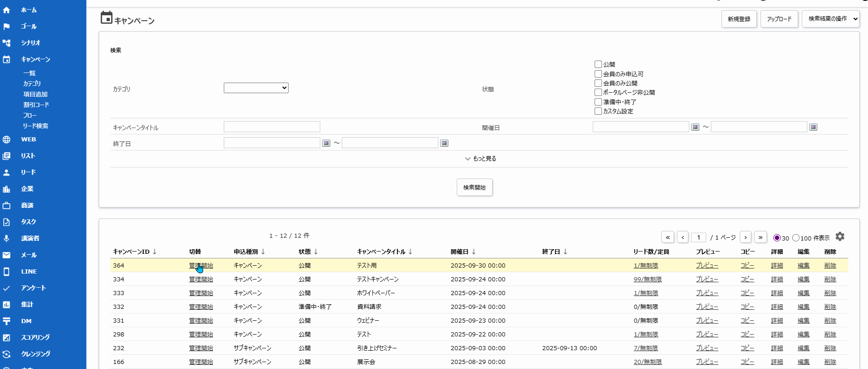Click コピー link for ウェビナー row

click(748, 320)
